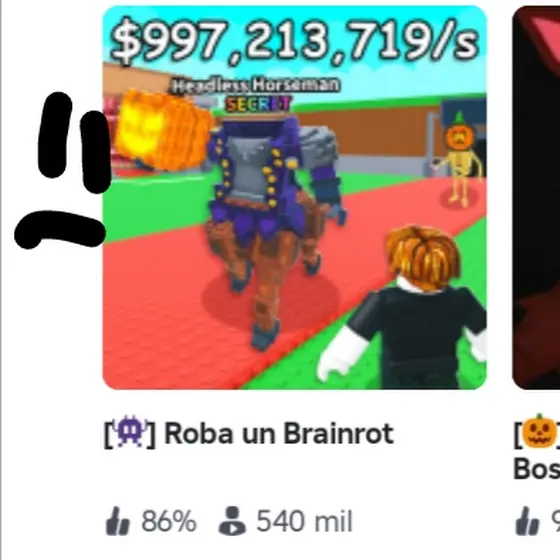Click the 540 mil active players text
Viewport: 560px width, 560px height.
pos(304,521)
